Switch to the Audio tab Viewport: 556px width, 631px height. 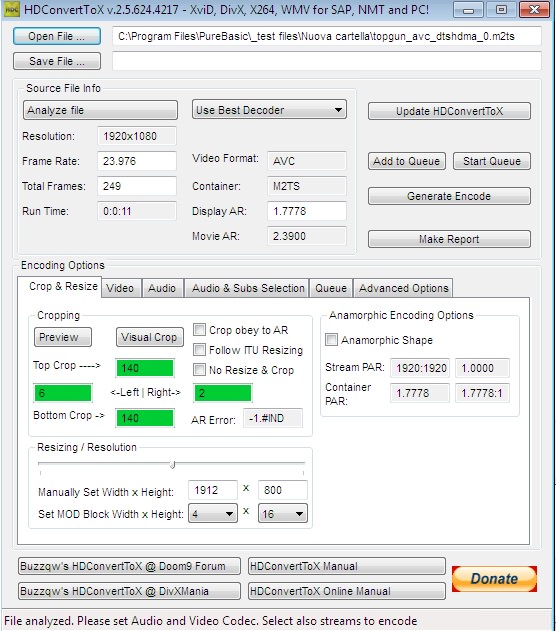[162, 288]
